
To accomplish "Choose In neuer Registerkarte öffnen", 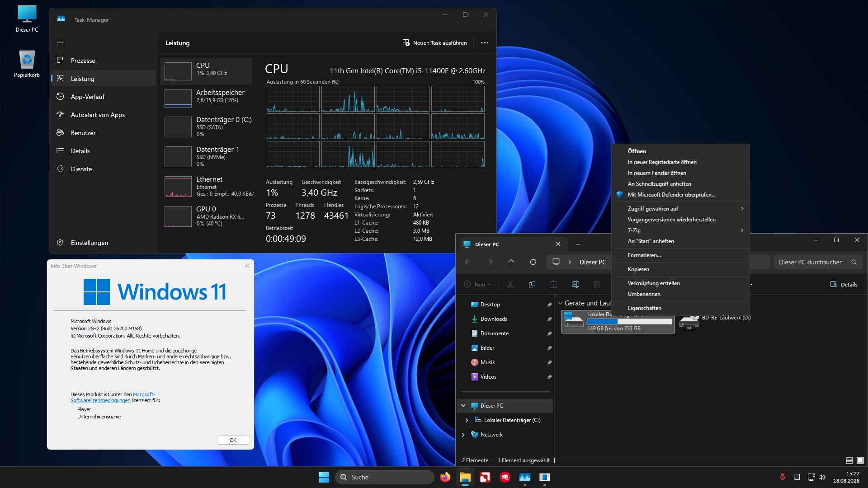I will (680, 162).
